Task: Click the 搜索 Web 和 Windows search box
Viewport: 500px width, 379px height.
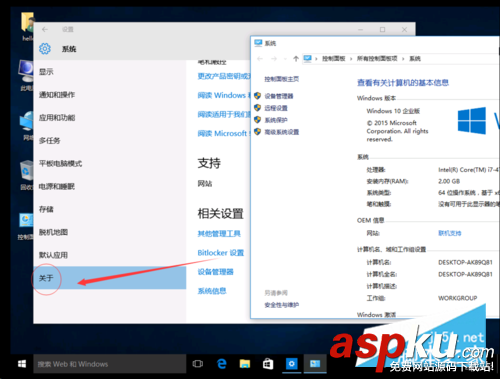Action: pyautogui.click(x=110, y=364)
